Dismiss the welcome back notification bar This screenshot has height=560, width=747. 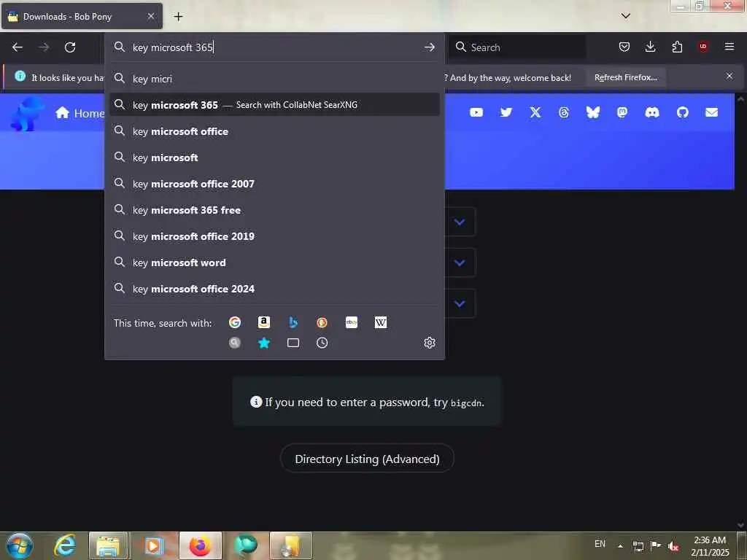[x=729, y=76]
